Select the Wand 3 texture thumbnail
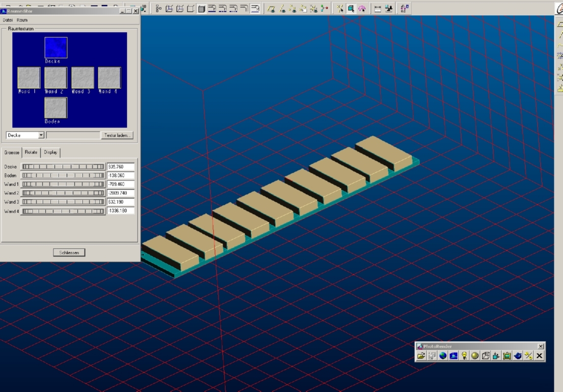The width and height of the screenshot is (563, 392). tap(83, 77)
